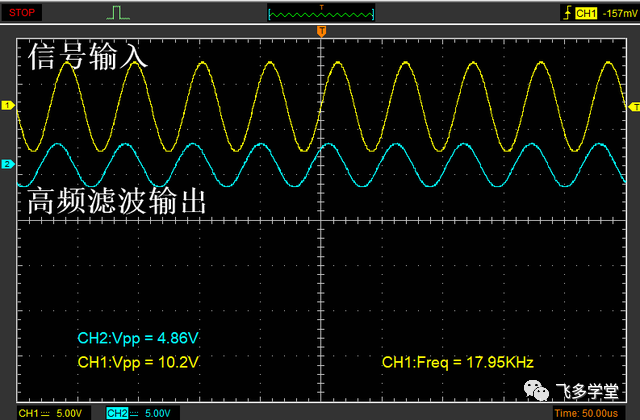Click the red STOP status indicator
This screenshot has height=420, width=640.
(22, 13)
